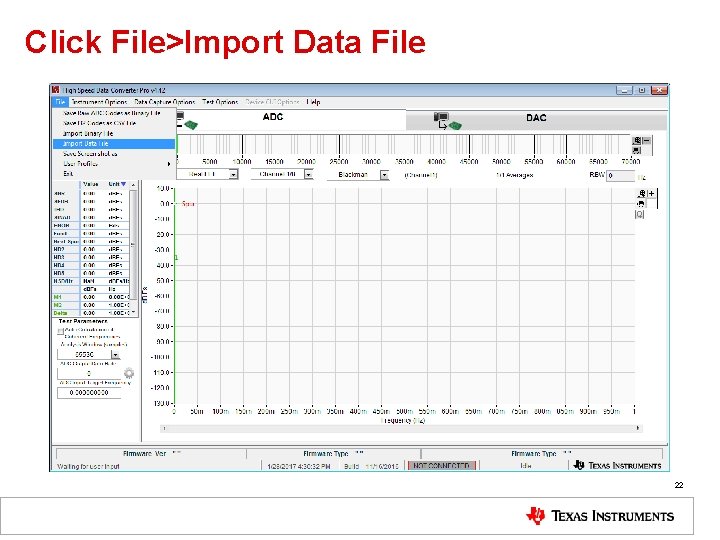The width and height of the screenshot is (720, 540).
Task: Click the plot horizontal scrollbar right arrow
Action: (638, 428)
